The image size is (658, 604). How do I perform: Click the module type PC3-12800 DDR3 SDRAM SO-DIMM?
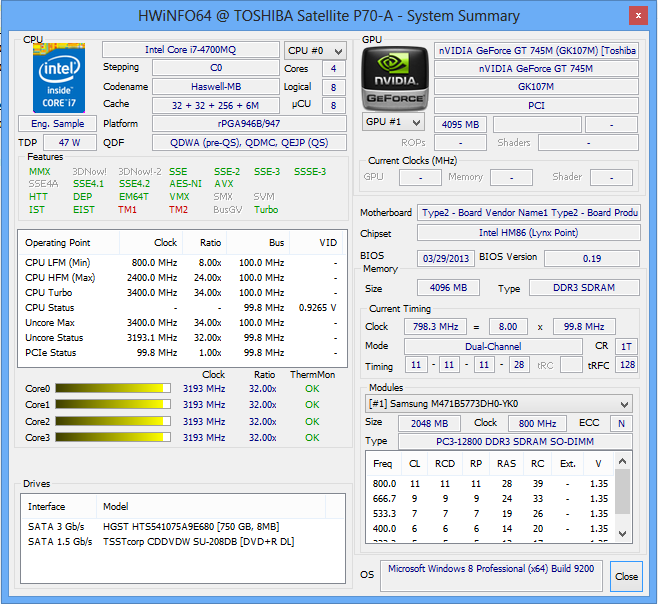pyautogui.click(x=515, y=442)
